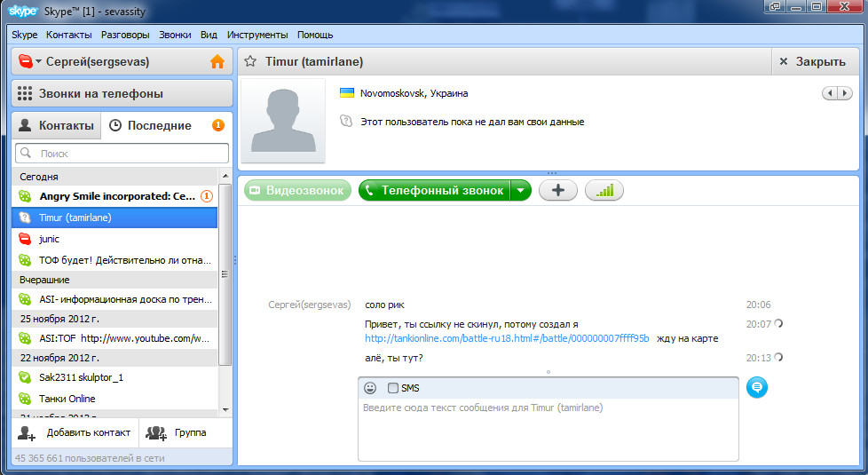This screenshot has width=868, height=475.
Task: Enable SMS checkbox
Action: tap(393, 388)
